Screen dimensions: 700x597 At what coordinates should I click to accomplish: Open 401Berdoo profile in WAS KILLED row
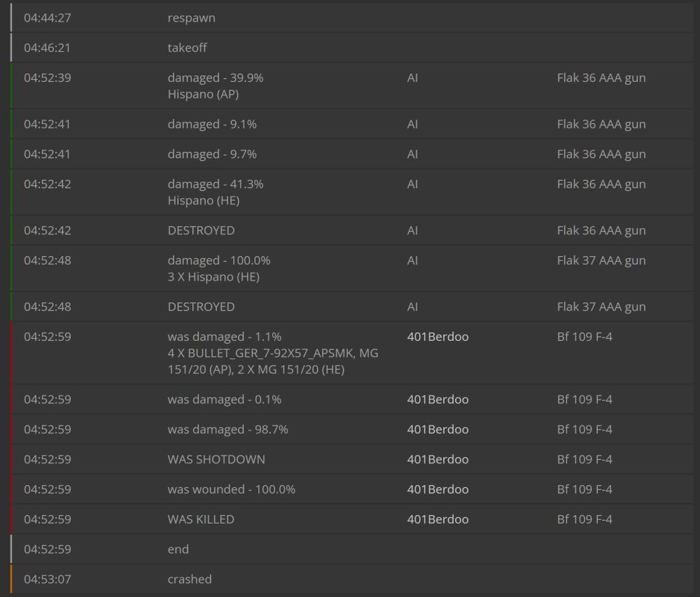pos(437,519)
